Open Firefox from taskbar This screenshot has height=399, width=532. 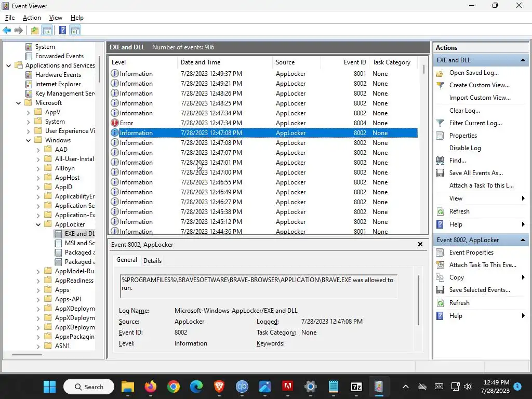pos(150,387)
